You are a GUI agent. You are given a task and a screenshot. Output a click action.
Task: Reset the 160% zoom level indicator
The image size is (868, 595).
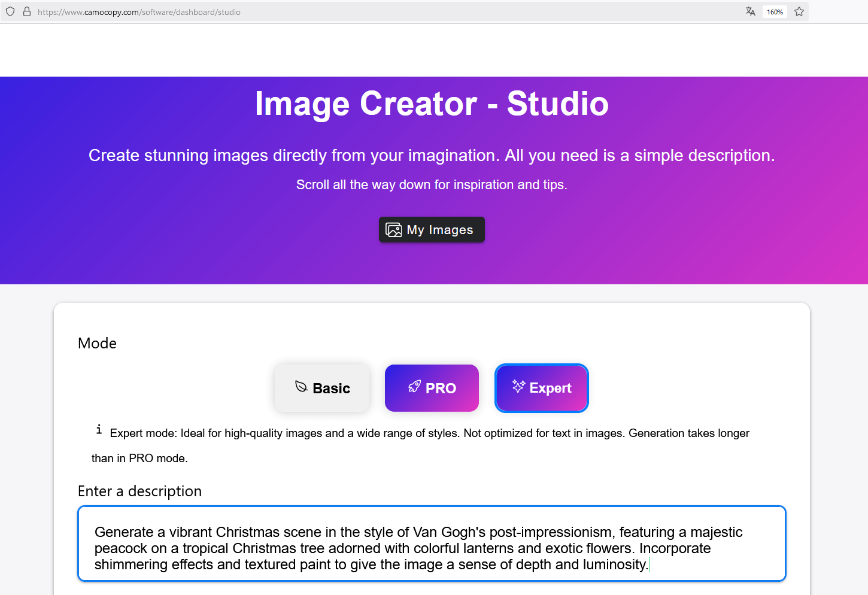point(775,12)
